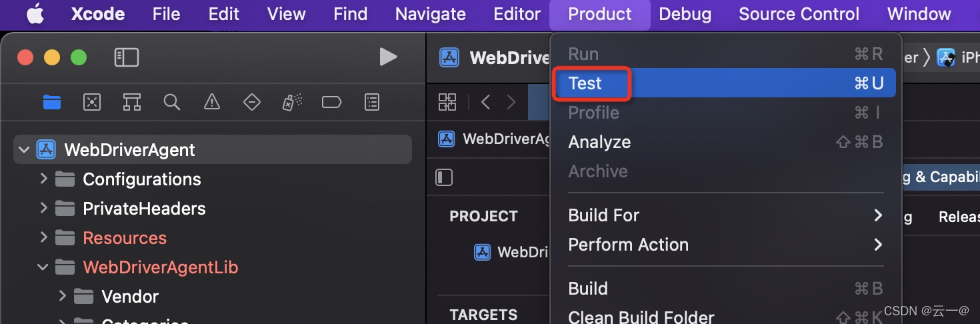This screenshot has height=324, width=980.
Task: Select the Configurations folder row
Action: click(x=213, y=179)
